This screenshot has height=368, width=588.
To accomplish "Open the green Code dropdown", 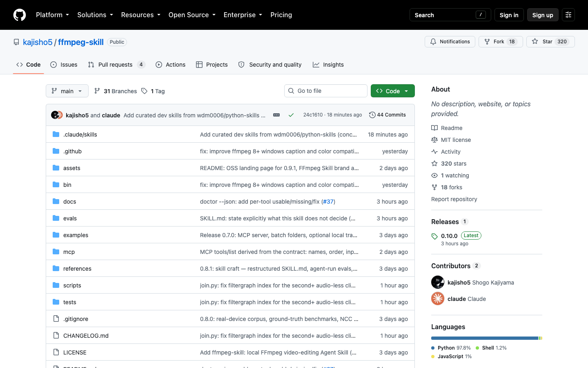I will pyautogui.click(x=393, y=91).
